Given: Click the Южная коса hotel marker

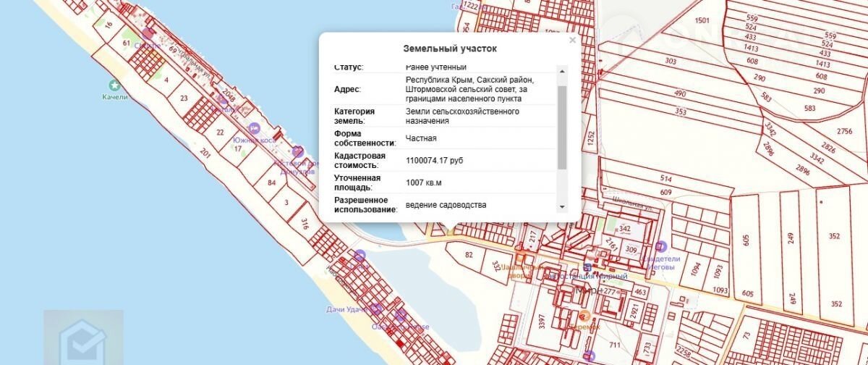Looking at the screenshot, I should (253, 127).
